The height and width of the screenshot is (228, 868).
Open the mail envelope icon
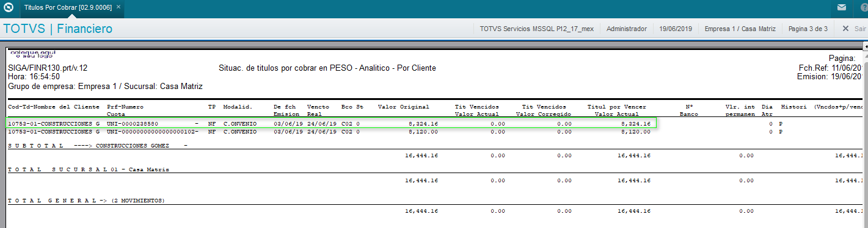841,8
